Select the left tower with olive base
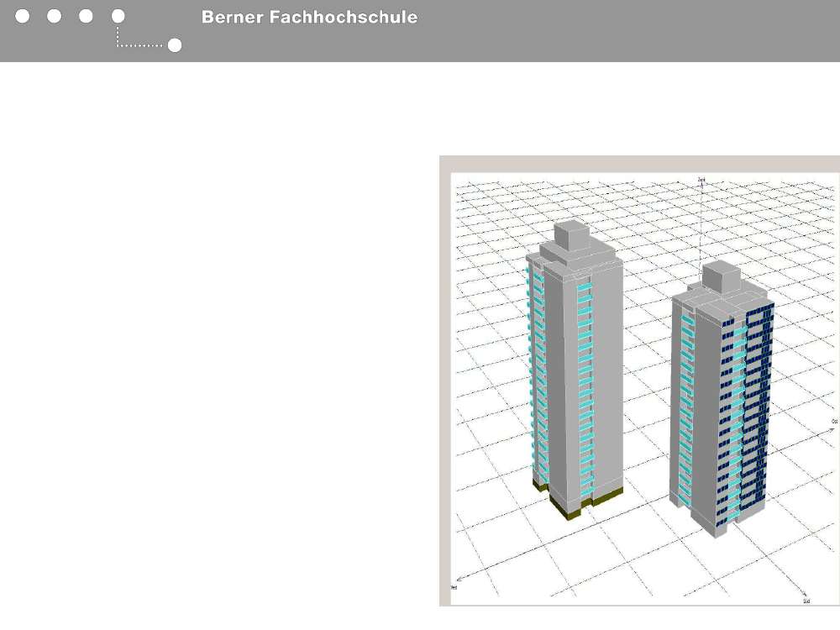The height and width of the screenshot is (630, 840). [x=575, y=370]
